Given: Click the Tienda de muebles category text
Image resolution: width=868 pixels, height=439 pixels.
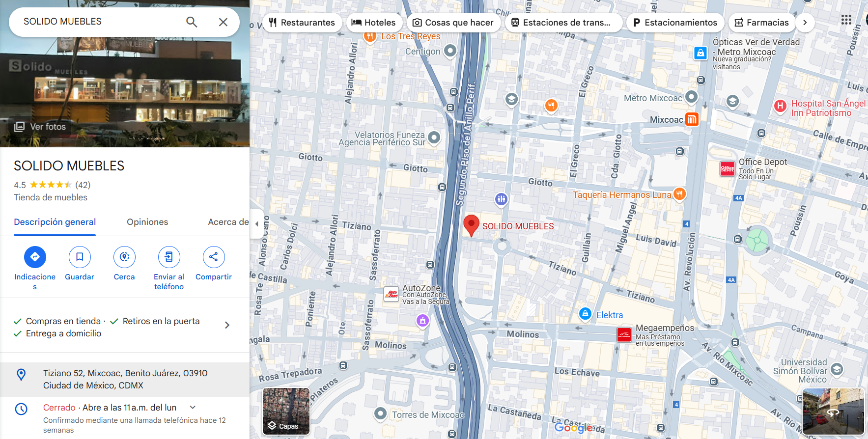Looking at the screenshot, I should point(51,197).
